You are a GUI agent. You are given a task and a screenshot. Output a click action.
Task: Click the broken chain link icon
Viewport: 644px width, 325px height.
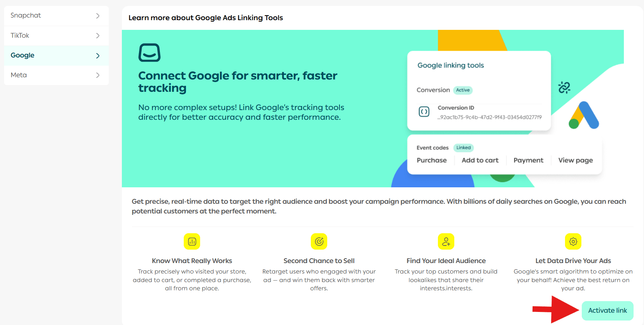pyautogui.click(x=564, y=88)
